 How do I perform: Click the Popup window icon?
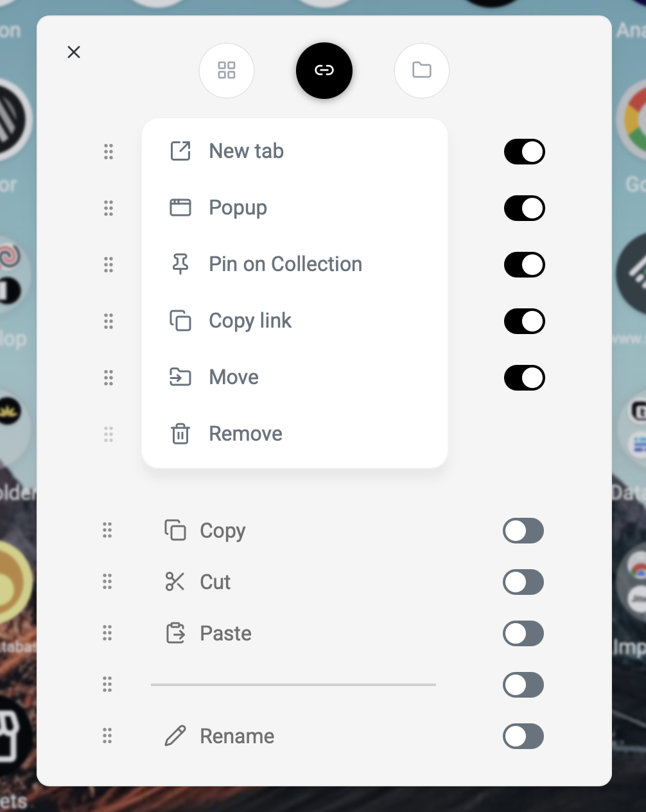click(x=180, y=207)
